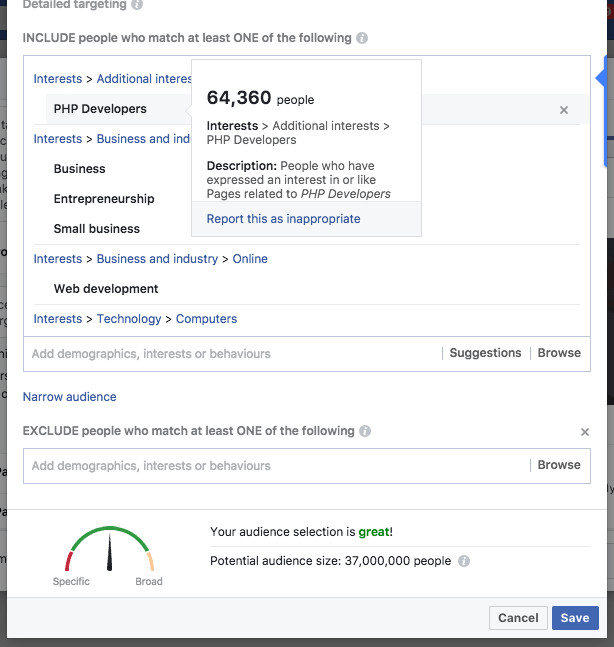Select the Entrepreneurship interest row
The image size is (614, 647).
point(104,199)
